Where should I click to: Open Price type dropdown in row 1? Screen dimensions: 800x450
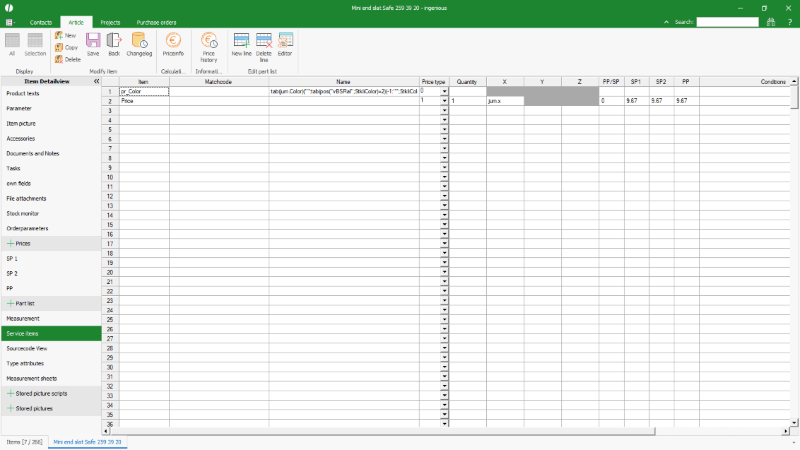pyautogui.click(x=444, y=91)
